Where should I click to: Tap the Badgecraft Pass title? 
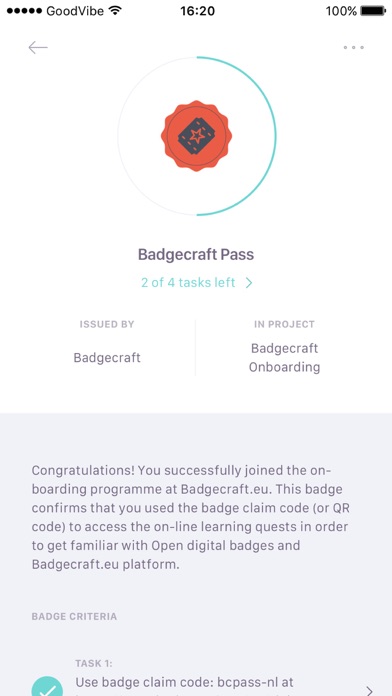click(196, 255)
